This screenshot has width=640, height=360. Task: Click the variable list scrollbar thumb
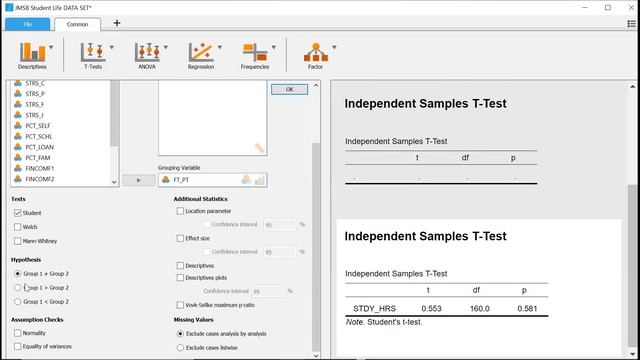pos(114,113)
